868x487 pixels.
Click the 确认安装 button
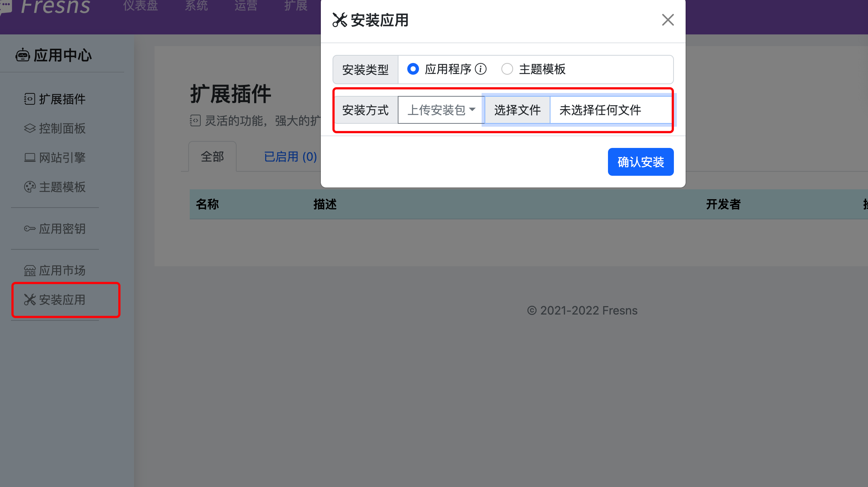(641, 162)
